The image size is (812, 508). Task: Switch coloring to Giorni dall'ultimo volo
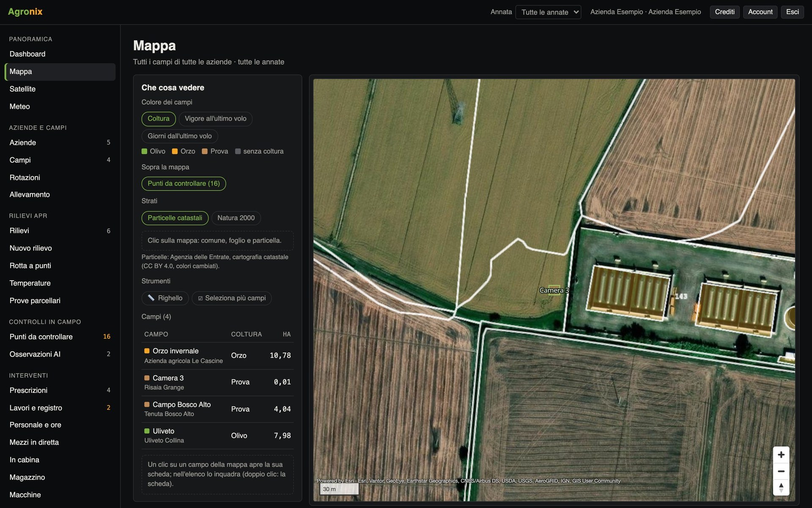coord(180,136)
